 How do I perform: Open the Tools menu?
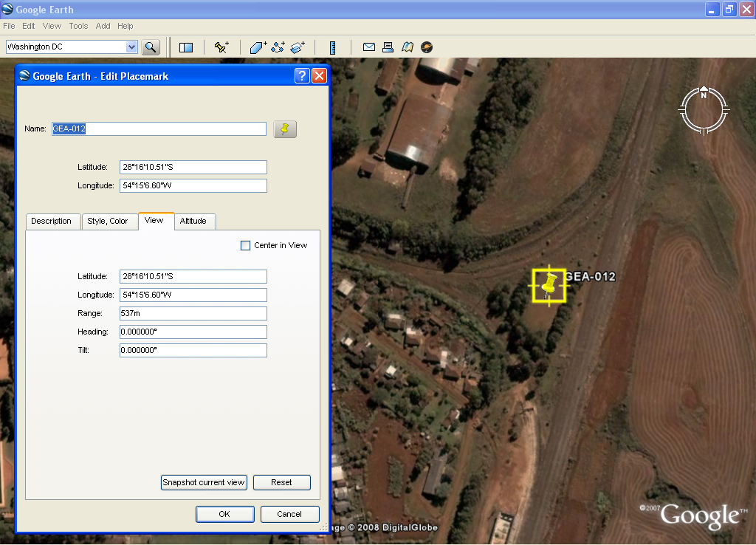click(x=78, y=26)
